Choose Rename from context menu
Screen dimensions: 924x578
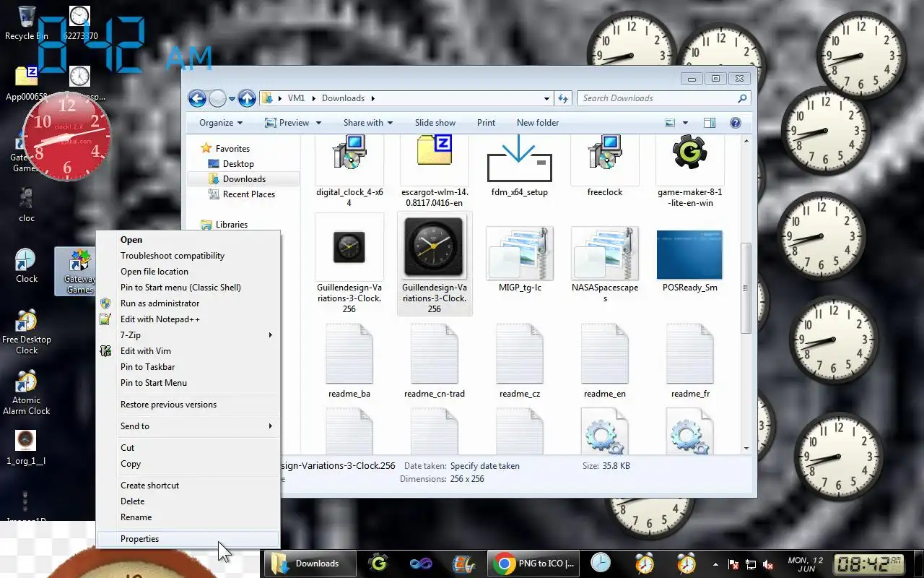[188, 517]
